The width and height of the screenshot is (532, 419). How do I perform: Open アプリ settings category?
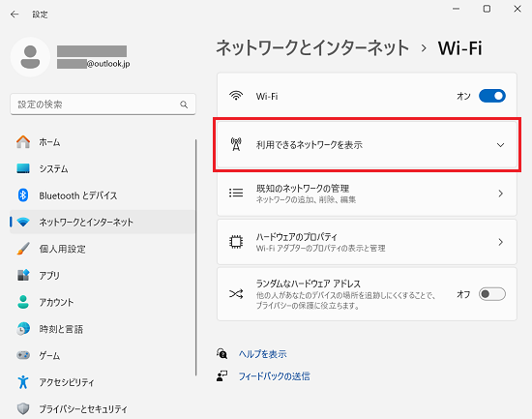coord(103,275)
